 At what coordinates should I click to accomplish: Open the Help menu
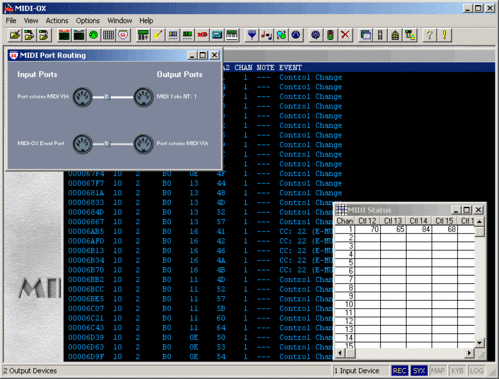tap(146, 21)
